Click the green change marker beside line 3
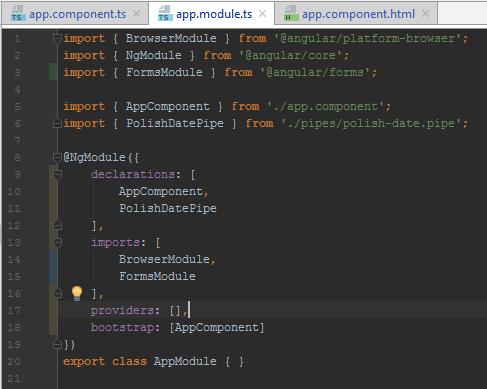Image resolution: width=487 pixels, height=389 pixels. coord(53,72)
